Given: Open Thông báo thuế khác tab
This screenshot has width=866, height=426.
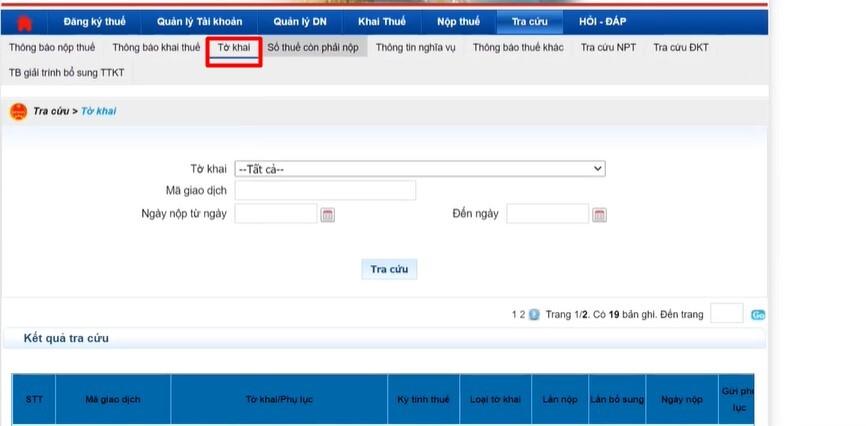Looking at the screenshot, I should (518, 48).
